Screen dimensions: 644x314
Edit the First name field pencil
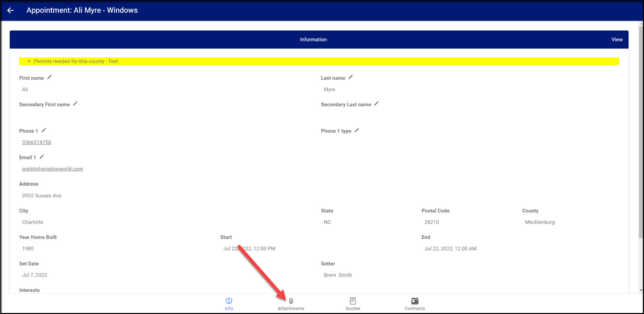pos(49,77)
